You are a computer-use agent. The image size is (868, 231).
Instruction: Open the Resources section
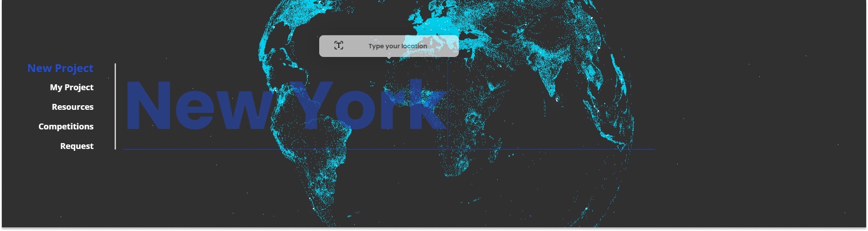tap(73, 107)
